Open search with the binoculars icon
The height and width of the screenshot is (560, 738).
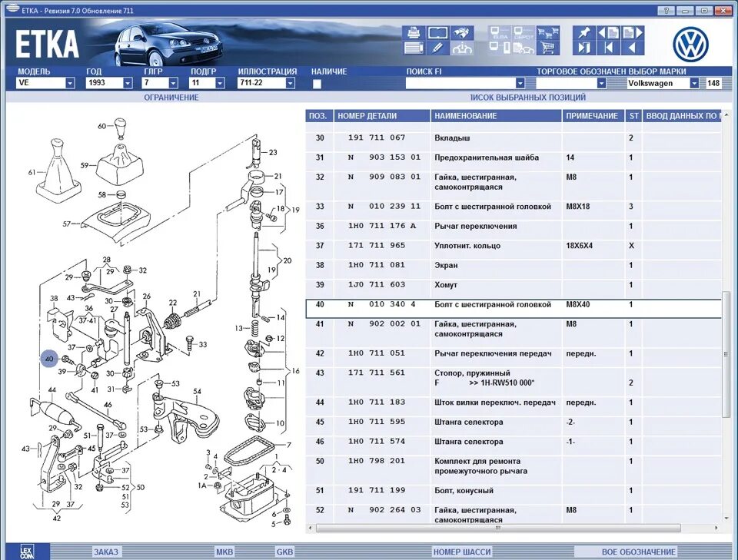coord(462,33)
